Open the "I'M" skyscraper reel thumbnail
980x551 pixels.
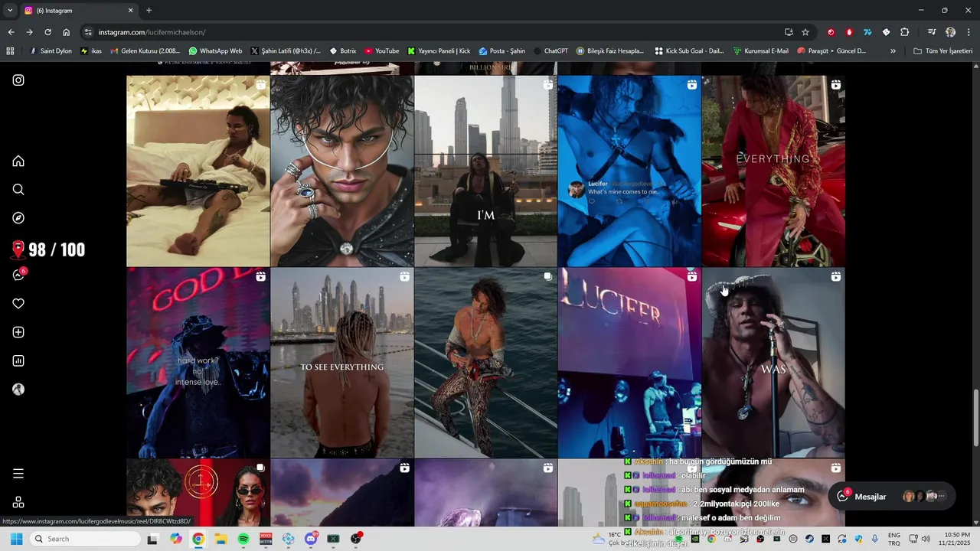tap(485, 171)
